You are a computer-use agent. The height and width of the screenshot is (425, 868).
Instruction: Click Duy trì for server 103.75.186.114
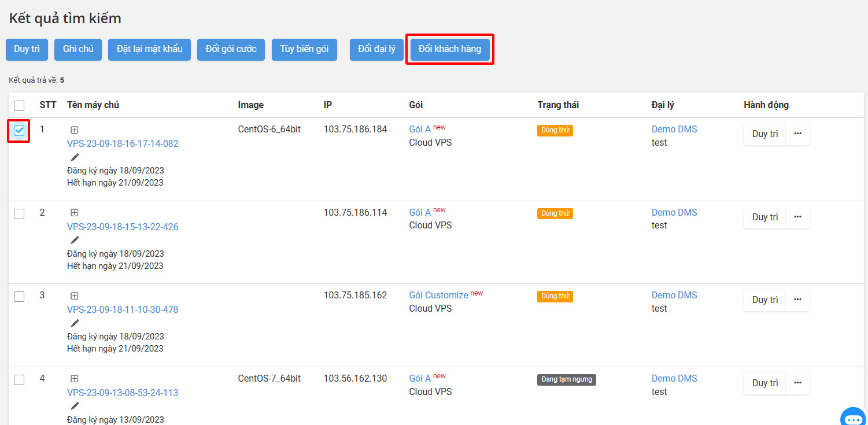pos(765,217)
